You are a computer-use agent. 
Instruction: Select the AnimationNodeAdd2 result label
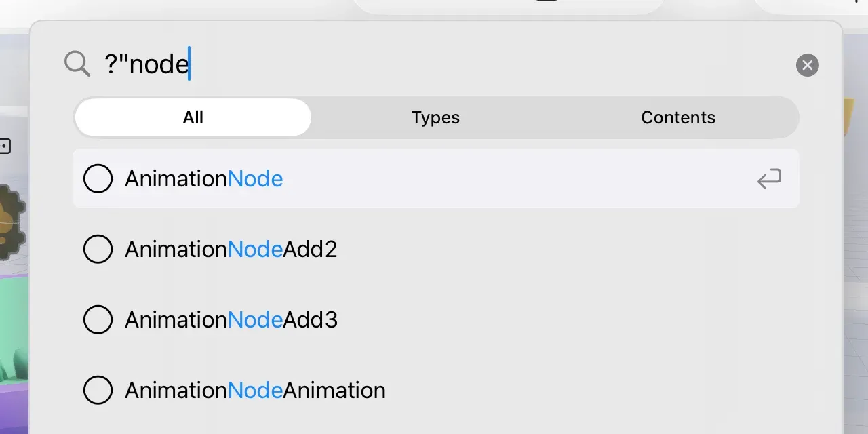click(x=231, y=250)
